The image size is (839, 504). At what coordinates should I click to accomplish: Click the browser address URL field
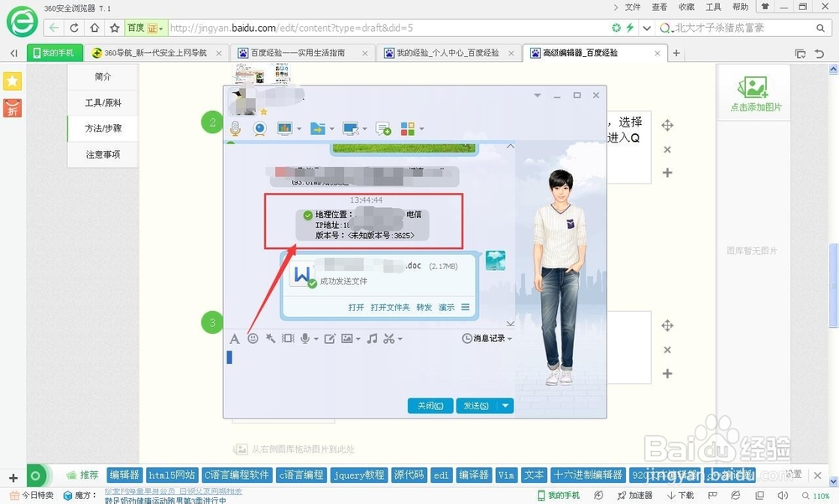pos(388,28)
